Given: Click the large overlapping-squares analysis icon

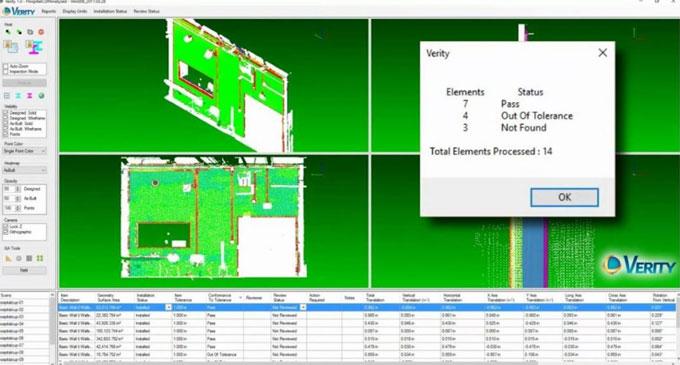Looking at the screenshot, I should coord(11,47).
